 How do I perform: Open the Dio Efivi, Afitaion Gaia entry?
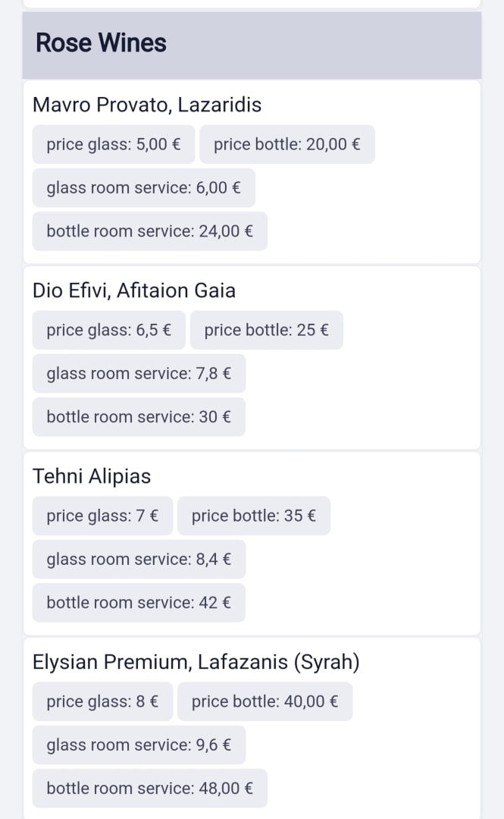[134, 290]
